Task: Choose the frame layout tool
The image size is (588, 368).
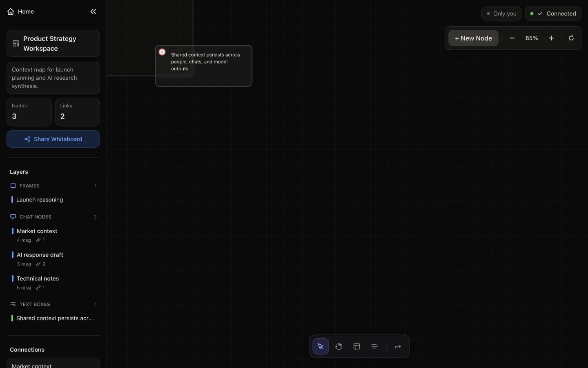Action: pyautogui.click(x=356, y=346)
